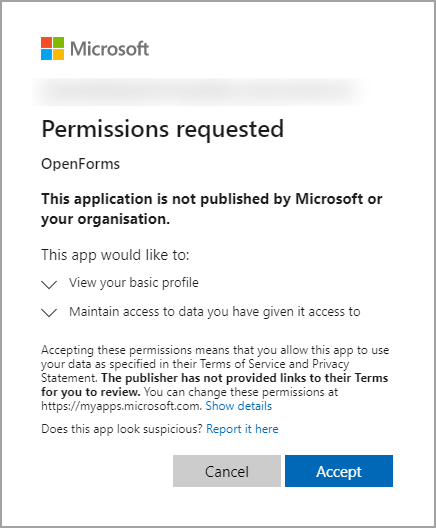
Task: Click the bold publisher has not provided links text
Action: 214,385
